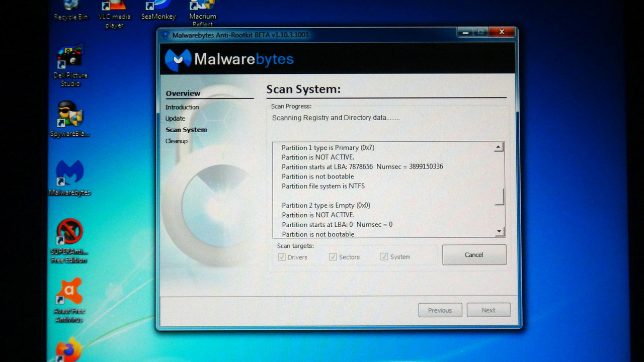Open Avast Free Antivirus shortcut
This screenshot has width=644, height=362.
pyautogui.click(x=69, y=300)
